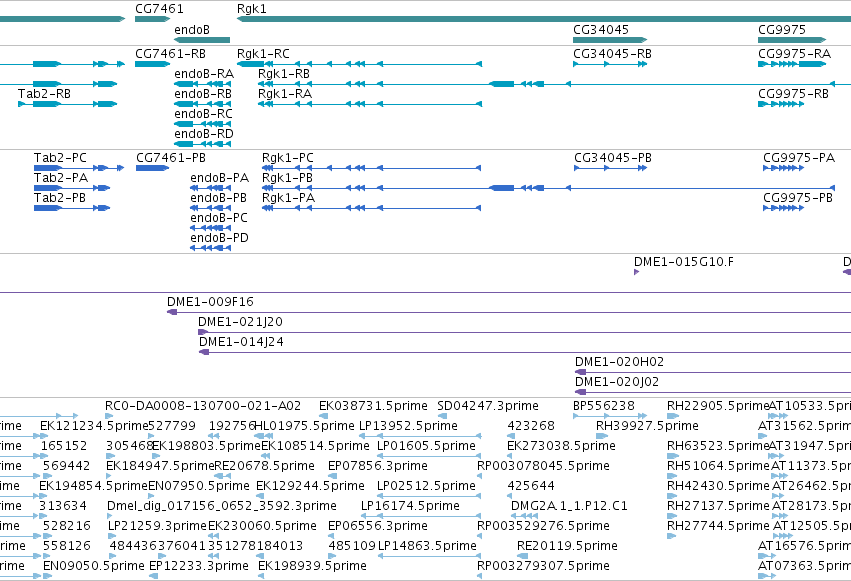
Task: Select the CG34045-RB transcript
Action: tap(610, 64)
